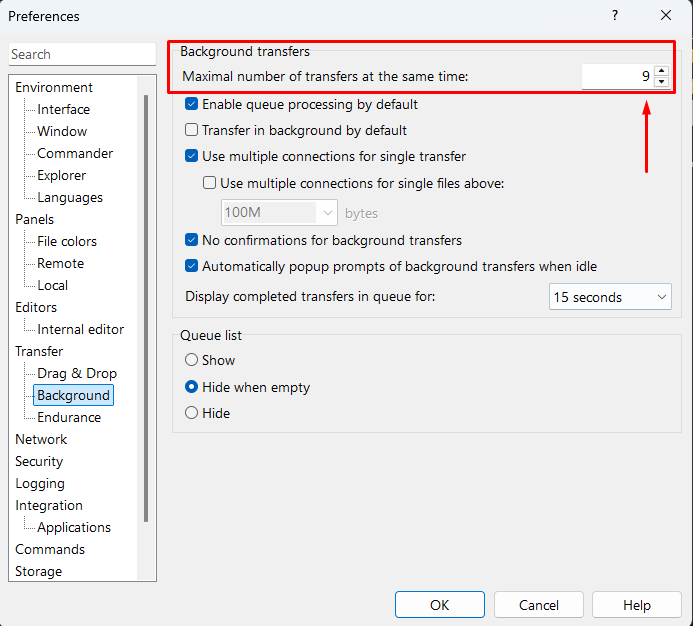This screenshot has width=693, height=626.
Task: Open Drag & Drop preferences page
Action: point(77,373)
